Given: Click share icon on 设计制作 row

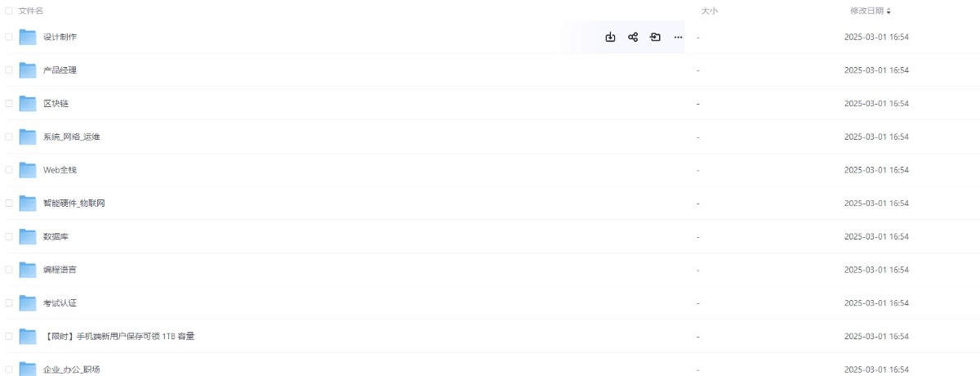Looking at the screenshot, I should [x=633, y=37].
